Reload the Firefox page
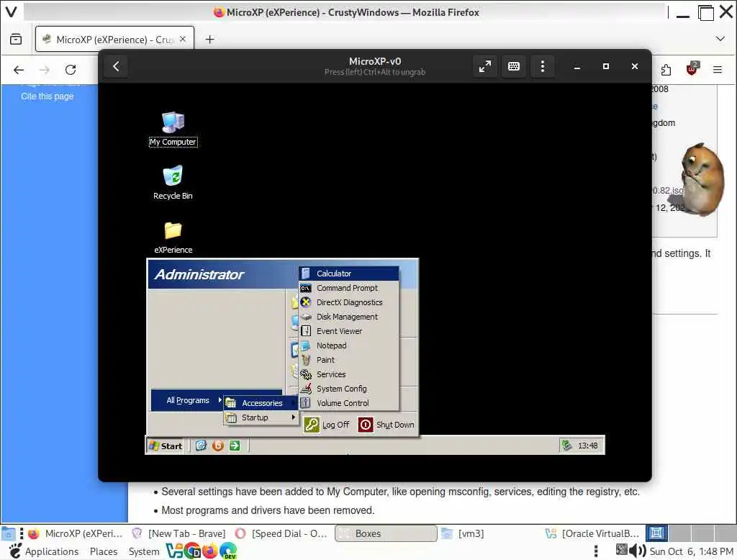737x560 pixels. coord(71,70)
